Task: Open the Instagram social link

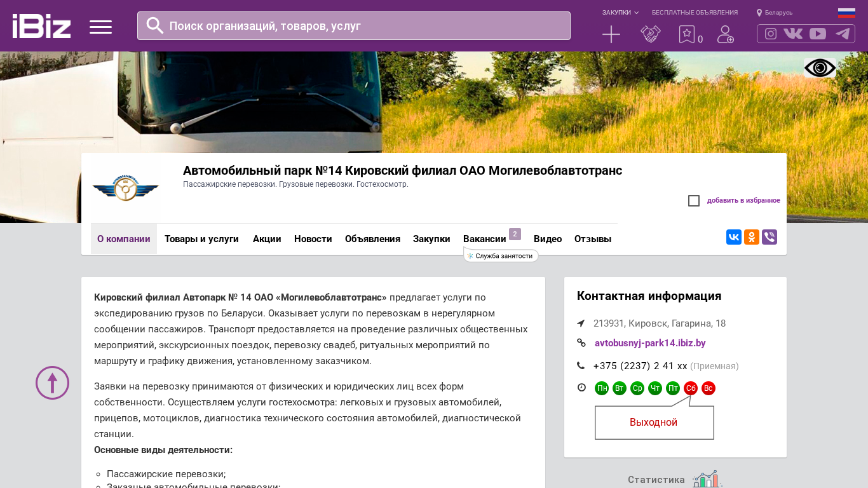Action: (771, 34)
